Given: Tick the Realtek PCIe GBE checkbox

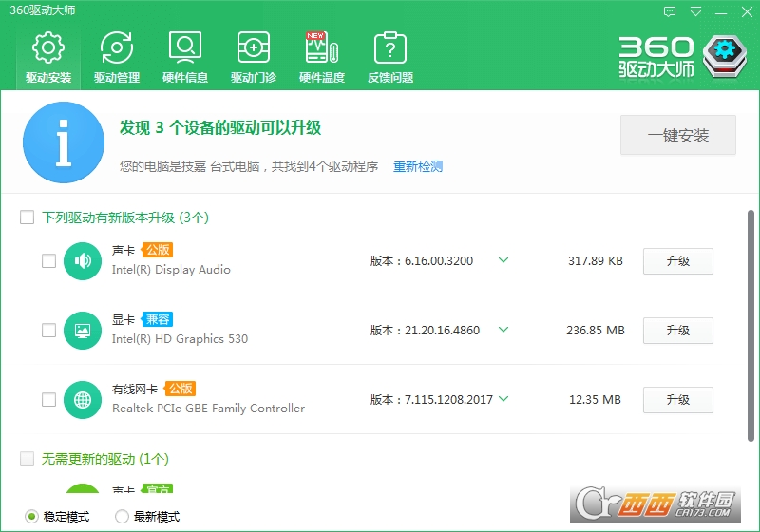Looking at the screenshot, I should click(x=49, y=400).
